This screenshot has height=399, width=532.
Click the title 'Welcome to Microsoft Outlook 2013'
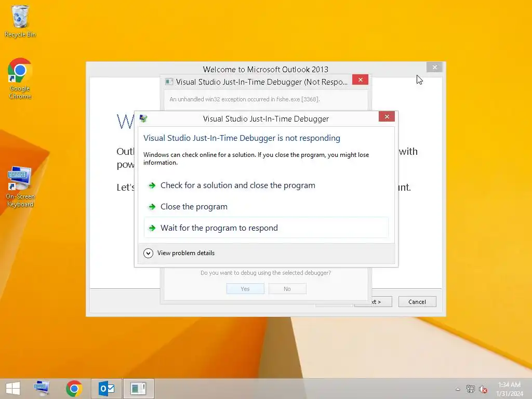[x=265, y=69]
